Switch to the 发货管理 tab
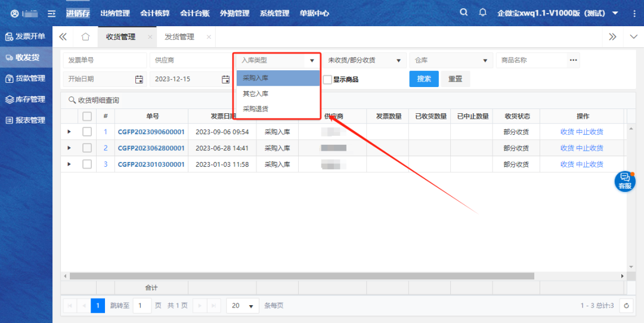Screen dimensions: 644x323 point(179,37)
